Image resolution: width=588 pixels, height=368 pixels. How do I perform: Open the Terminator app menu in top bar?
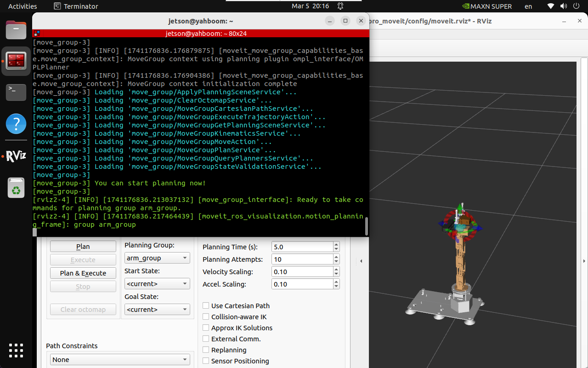click(x=76, y=6)
